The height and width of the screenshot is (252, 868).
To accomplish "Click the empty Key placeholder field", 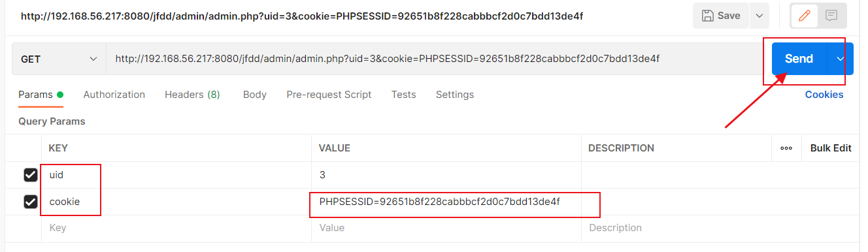I will tap(176, 228).
